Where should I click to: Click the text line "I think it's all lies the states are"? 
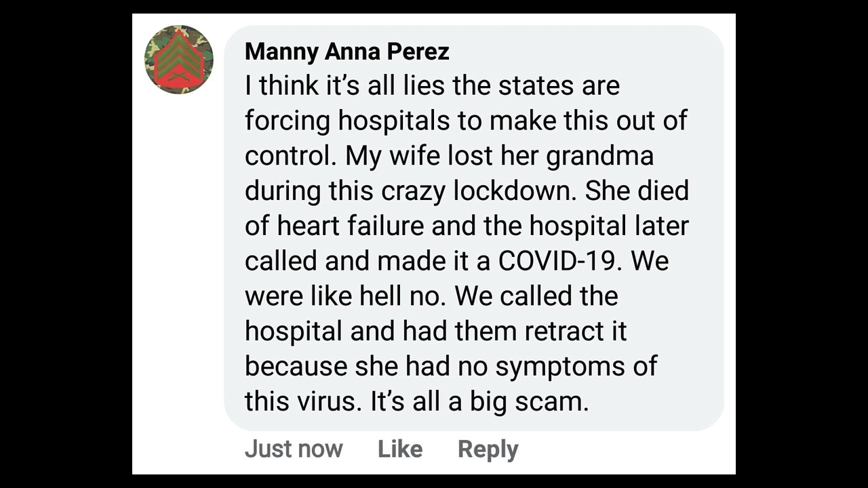[432, 85]
